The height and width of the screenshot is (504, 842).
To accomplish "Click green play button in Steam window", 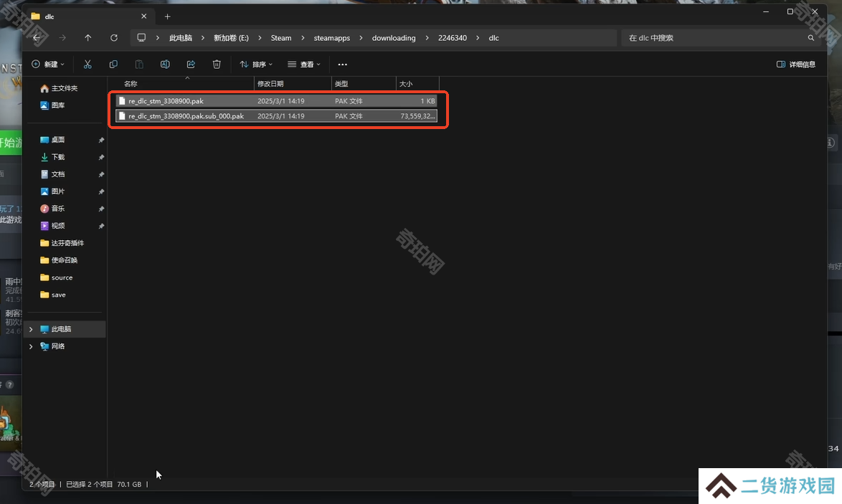I will click(11, 142).
